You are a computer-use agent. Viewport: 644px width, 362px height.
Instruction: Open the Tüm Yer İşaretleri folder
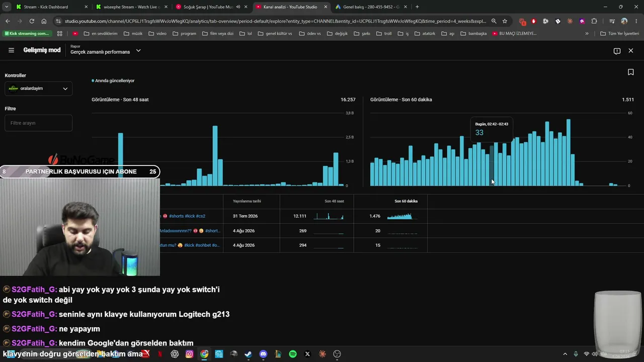619,34
